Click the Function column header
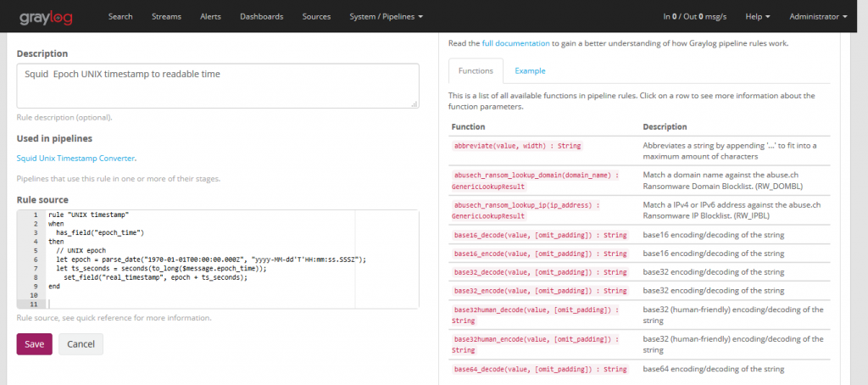 pyautogui.click(x=468, y=127)
